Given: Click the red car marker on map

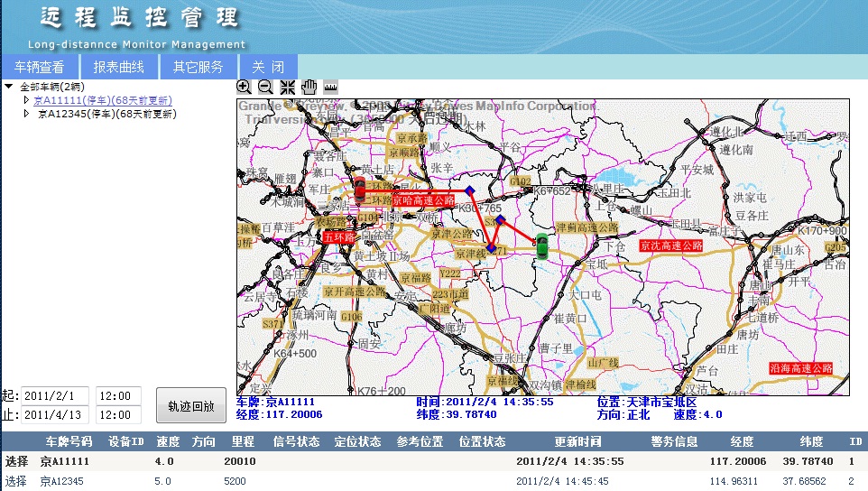Looking at the screenshot, I should click(x=360, y=189).
